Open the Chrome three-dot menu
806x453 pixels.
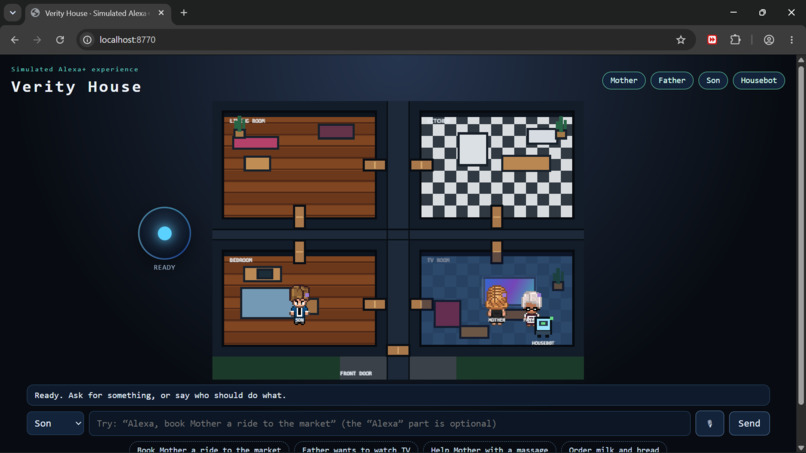click(x=792, y=40)
